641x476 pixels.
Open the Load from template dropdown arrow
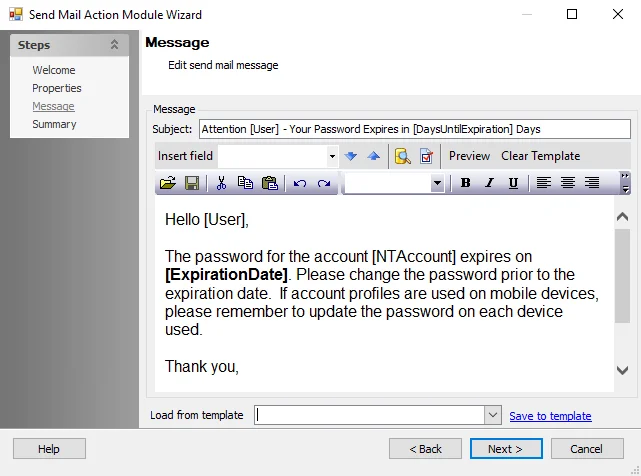(x=493, y=415)
